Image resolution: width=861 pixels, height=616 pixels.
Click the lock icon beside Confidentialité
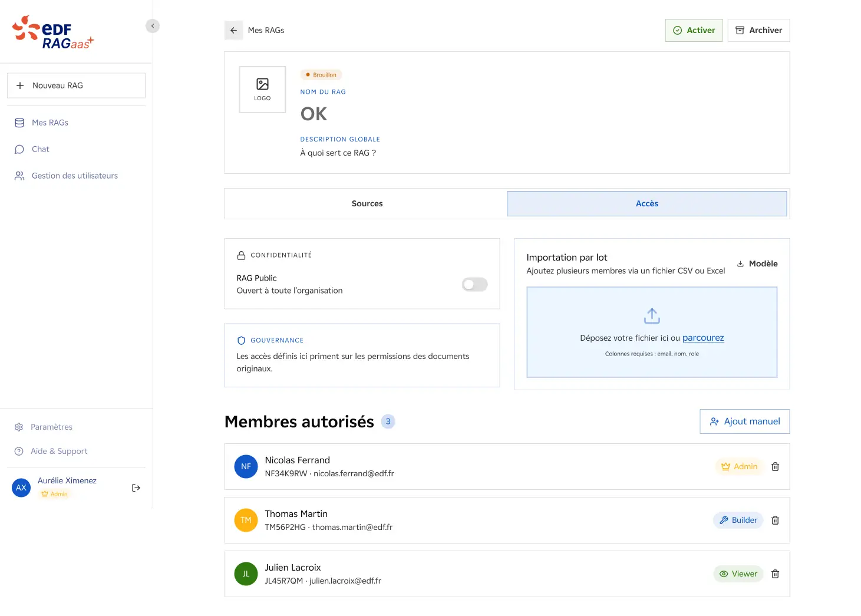pos(241,255)
